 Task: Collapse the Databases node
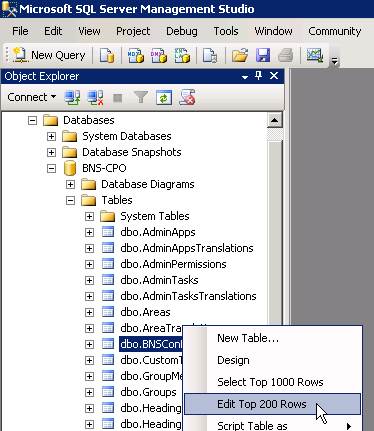[x=32, y=120]
